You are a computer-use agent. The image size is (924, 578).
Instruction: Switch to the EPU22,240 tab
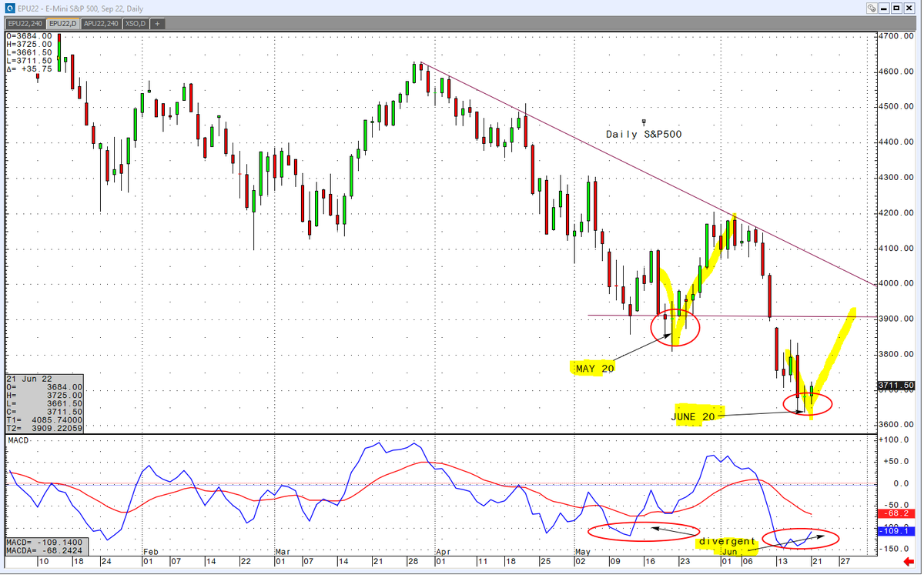tap(25, 24)
